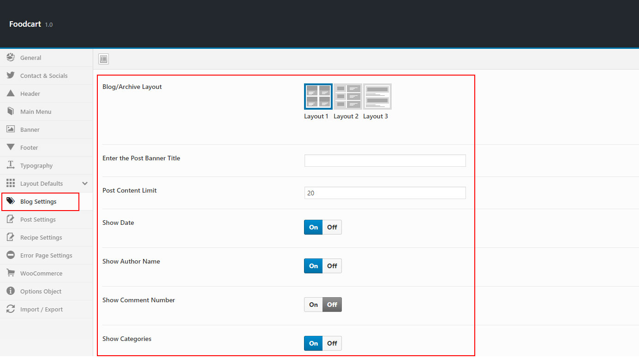Open the General settings section
Viewport: 639px width, 364px height.
46,58
